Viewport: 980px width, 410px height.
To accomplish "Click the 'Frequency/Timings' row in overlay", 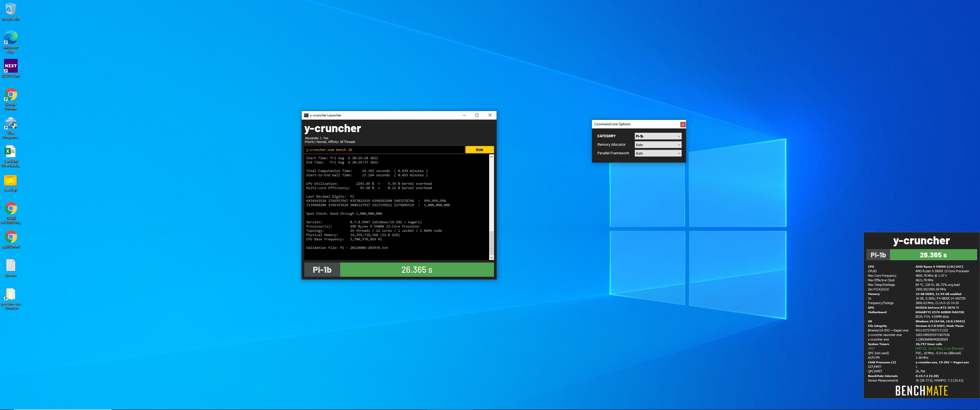I will [x=921, y=303].
